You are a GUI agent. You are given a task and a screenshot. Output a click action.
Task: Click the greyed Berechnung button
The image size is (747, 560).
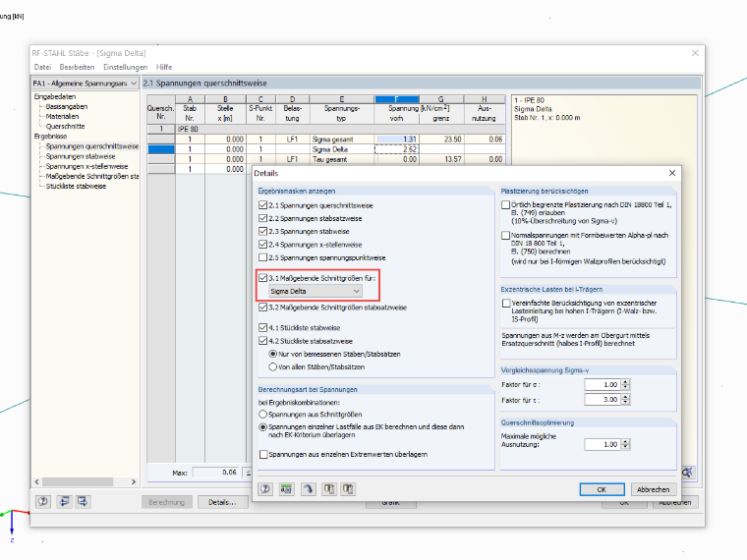pos(167,502)
